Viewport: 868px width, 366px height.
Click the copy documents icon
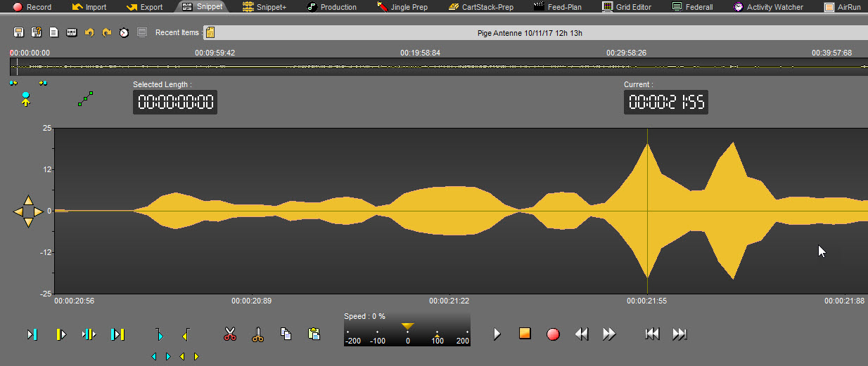pos(286,334)
